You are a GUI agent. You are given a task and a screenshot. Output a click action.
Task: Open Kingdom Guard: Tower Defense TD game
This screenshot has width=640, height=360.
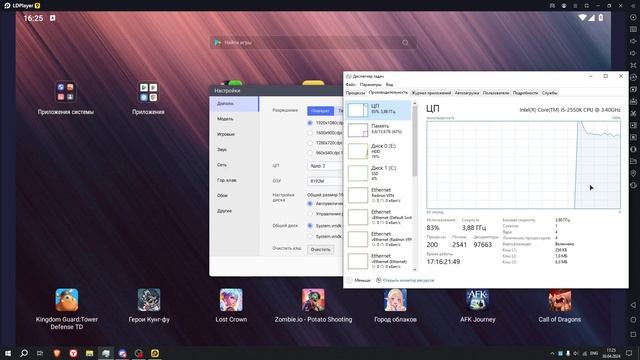click(x=67, y=300)
